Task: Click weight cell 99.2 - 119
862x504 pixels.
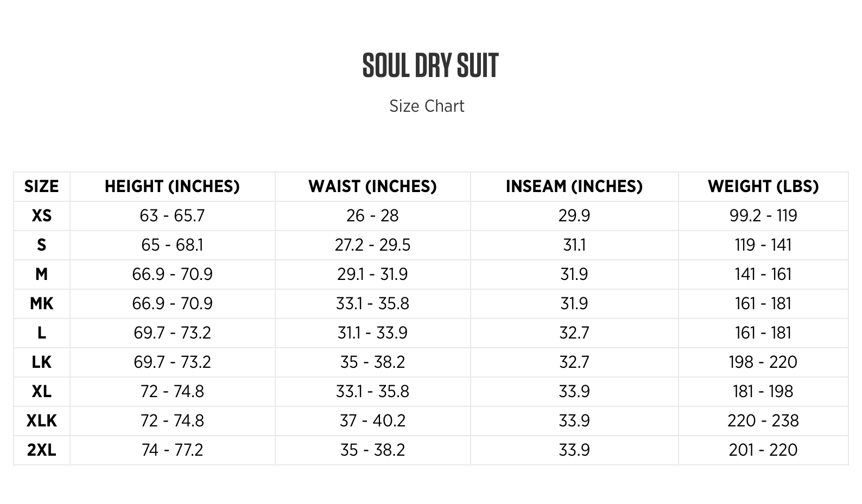Action: pyautogui.click(x=763, y=216)
